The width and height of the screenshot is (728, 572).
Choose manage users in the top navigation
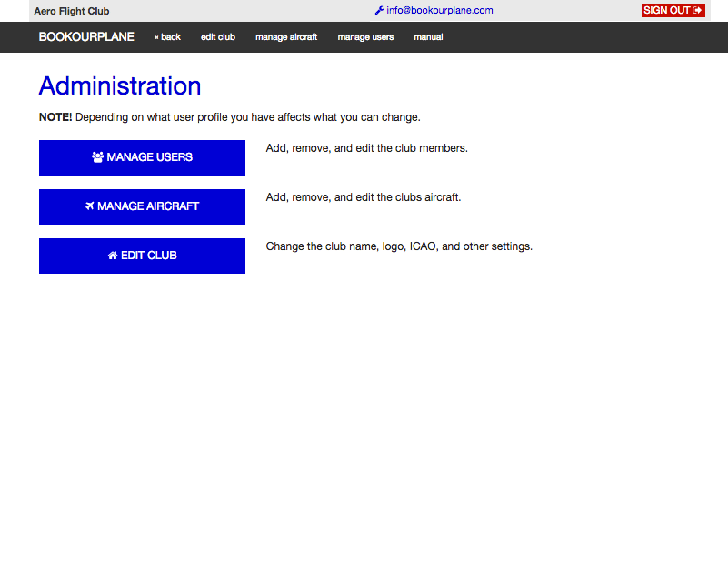[365, 37]
